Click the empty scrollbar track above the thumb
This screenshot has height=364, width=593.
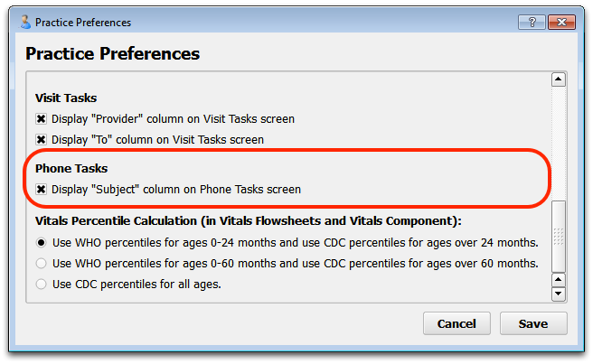tap(559, 144)
